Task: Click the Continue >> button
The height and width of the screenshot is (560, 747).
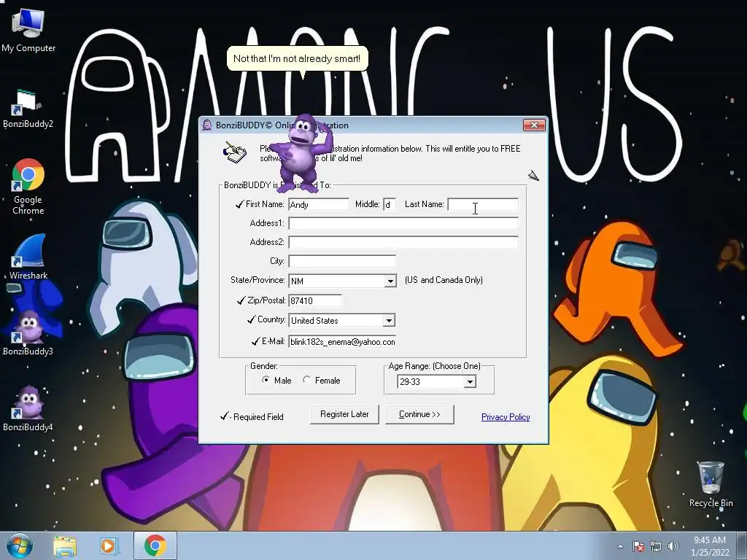Action: click(419, 414)
